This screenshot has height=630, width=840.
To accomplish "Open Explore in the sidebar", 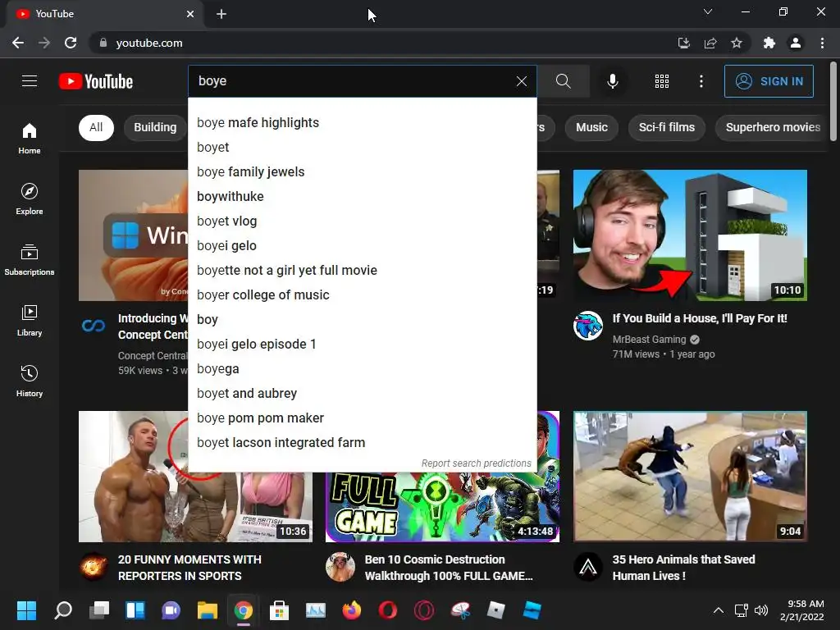I will (30, 199).
